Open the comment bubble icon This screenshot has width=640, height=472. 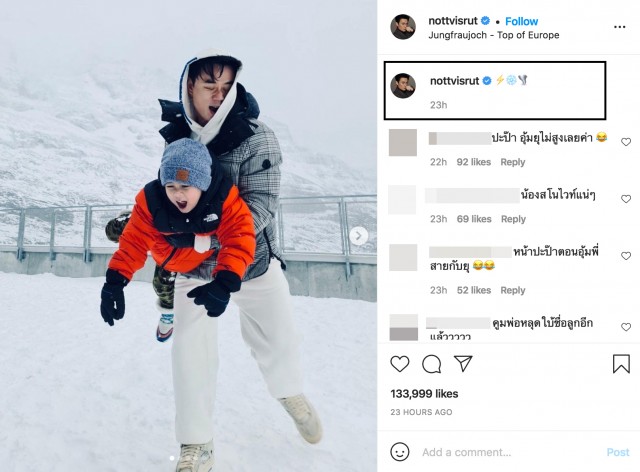tap(431, 364)
